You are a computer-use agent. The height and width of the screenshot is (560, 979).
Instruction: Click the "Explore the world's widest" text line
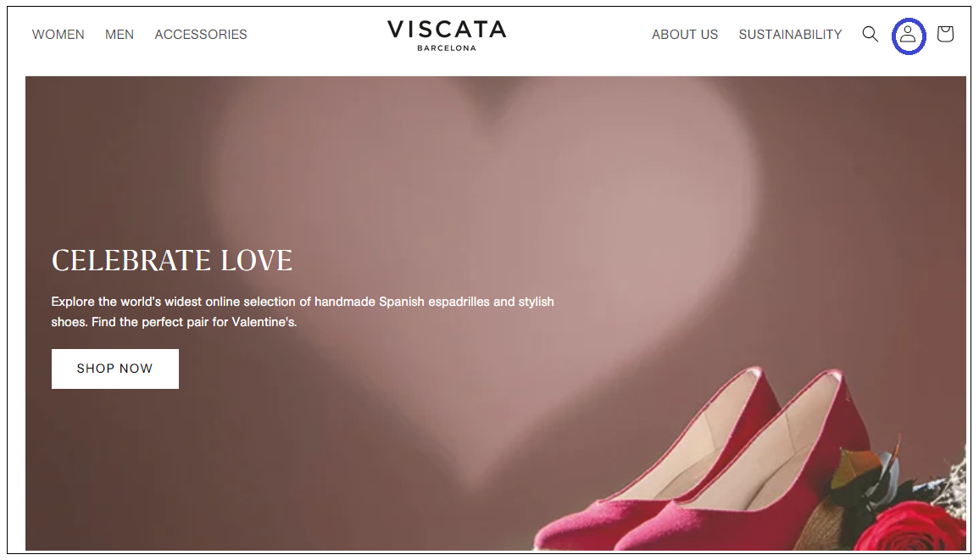(303, 302)
